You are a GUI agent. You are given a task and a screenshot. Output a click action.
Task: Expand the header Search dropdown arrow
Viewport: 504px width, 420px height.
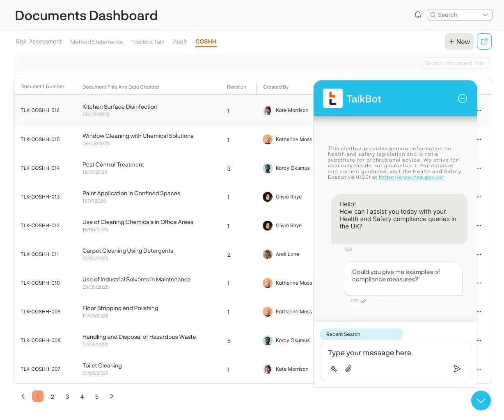tap(485, 15)
